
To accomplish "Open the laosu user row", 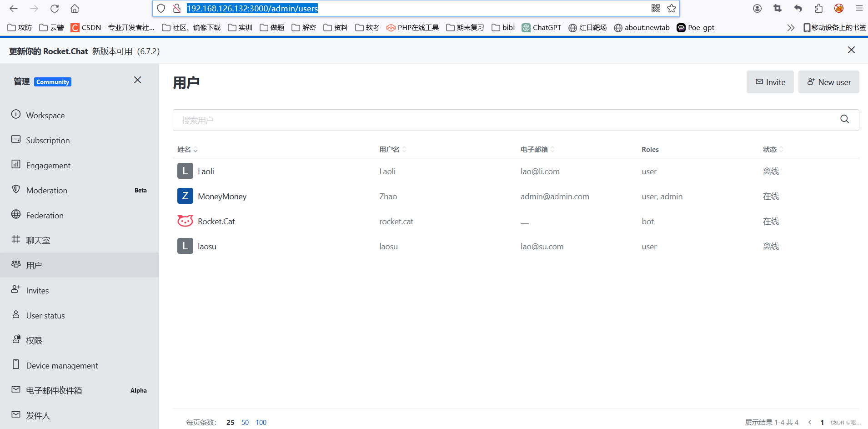I will coord(516,246).
